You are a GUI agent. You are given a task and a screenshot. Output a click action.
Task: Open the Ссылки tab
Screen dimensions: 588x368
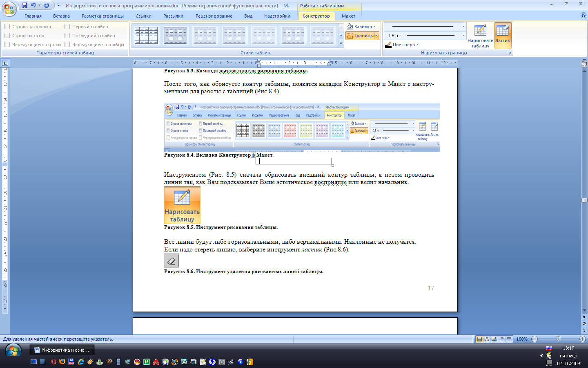pyautogui.click(x=143, y=16)
